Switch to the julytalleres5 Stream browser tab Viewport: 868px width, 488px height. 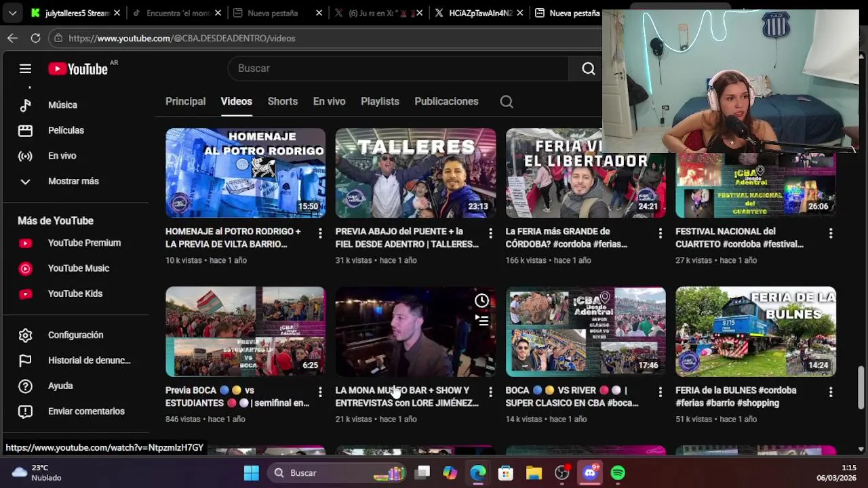pyautogui.click(x=75, y=13)
